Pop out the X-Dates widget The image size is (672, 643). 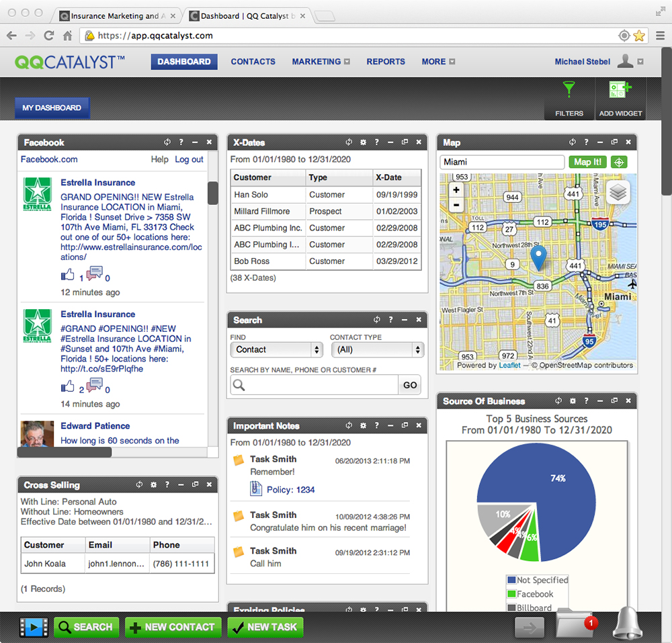(405, 142)
